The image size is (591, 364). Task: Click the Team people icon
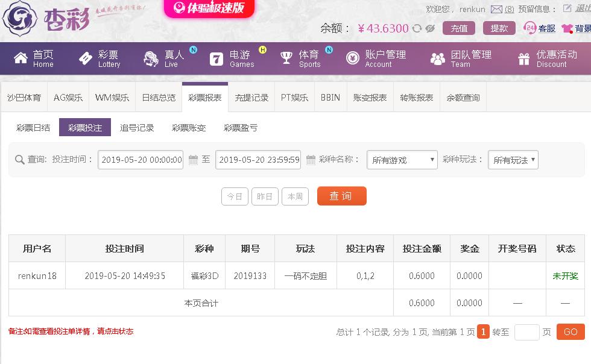pyautogui.click(x=438, y=59)
